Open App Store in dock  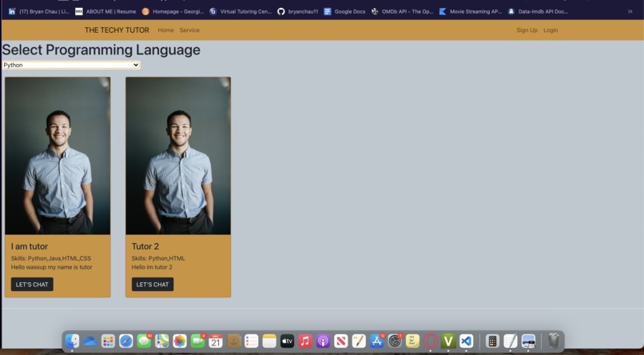pyautogui.click(x=376, y=341)
